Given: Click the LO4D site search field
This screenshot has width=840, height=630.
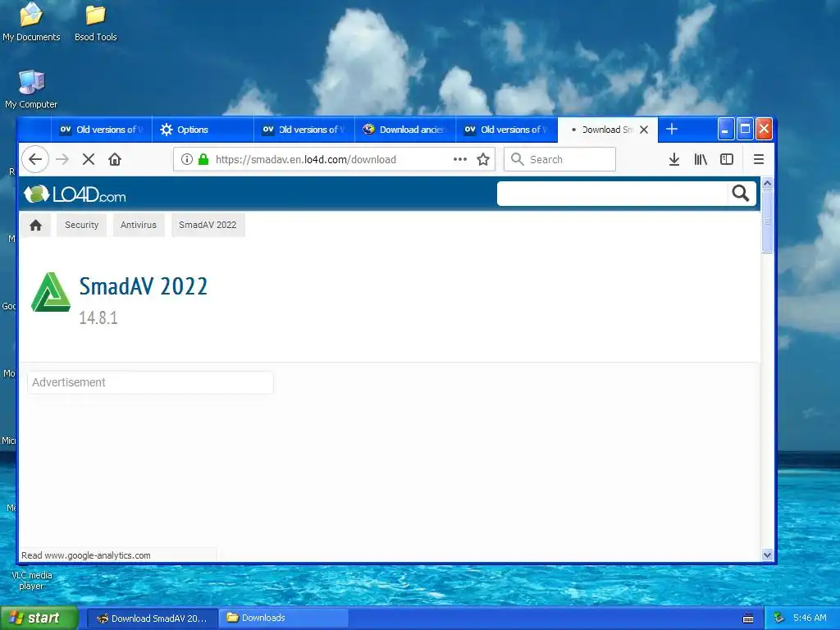Looking at the screenshot, I should point(612,194).
